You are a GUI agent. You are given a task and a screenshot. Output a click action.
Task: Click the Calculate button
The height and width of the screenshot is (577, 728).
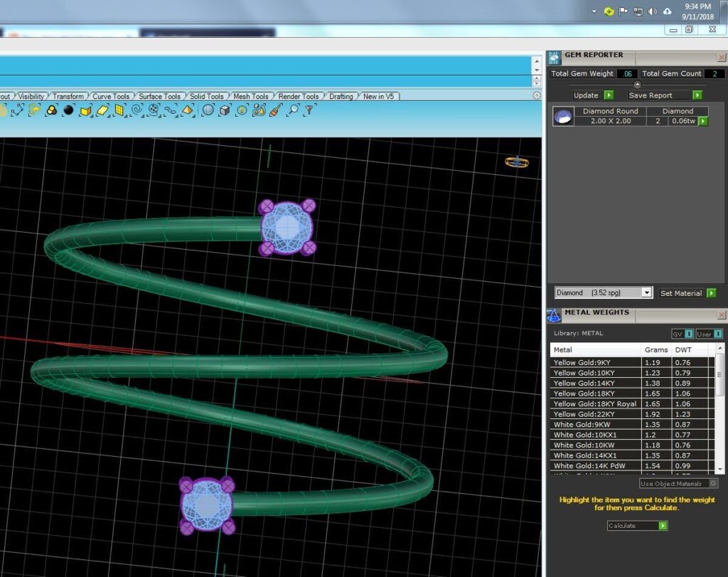point(638,526)
